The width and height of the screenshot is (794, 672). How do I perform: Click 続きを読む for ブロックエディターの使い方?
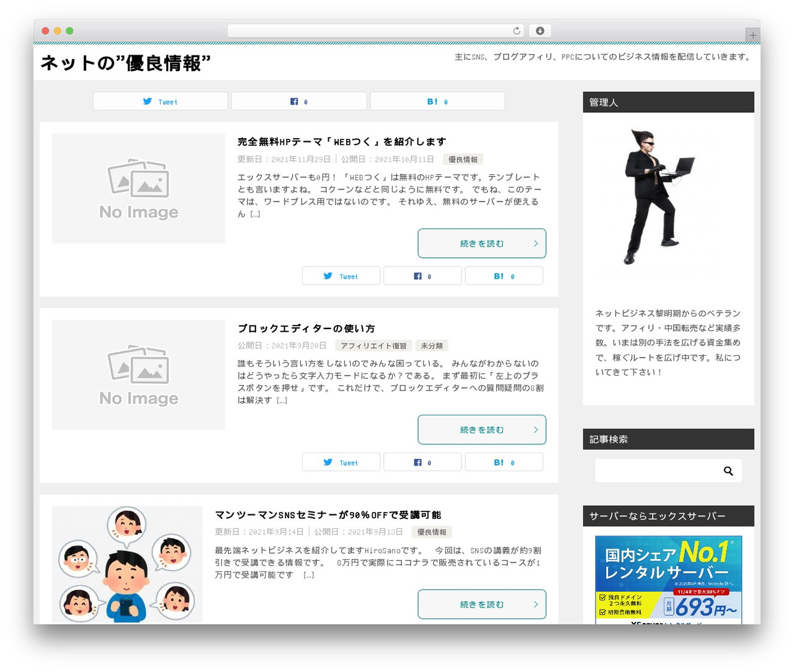[482, 430]
